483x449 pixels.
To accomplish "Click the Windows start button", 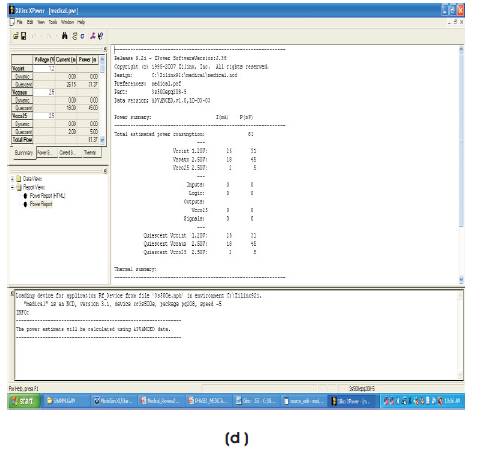I will (x=24, y=401).
